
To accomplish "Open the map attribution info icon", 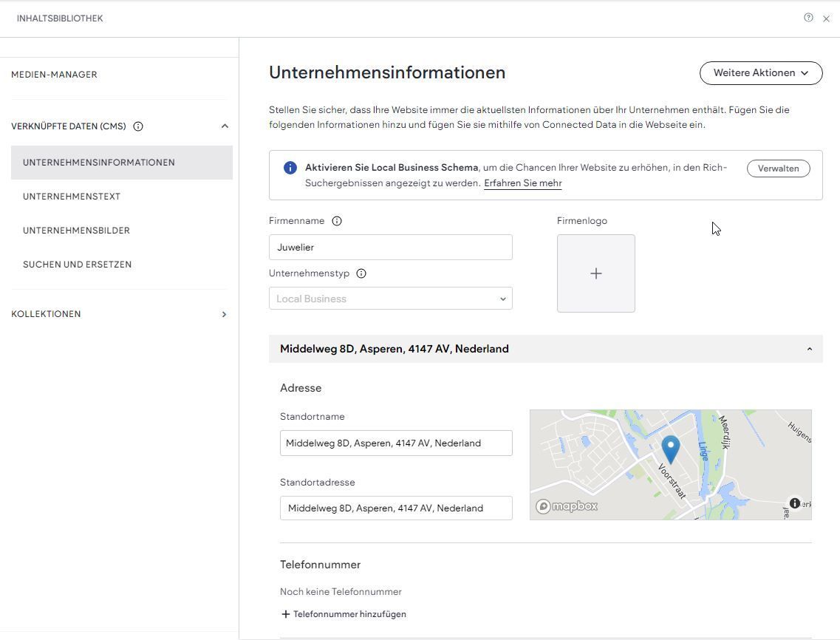I will [x=795, y=503].
